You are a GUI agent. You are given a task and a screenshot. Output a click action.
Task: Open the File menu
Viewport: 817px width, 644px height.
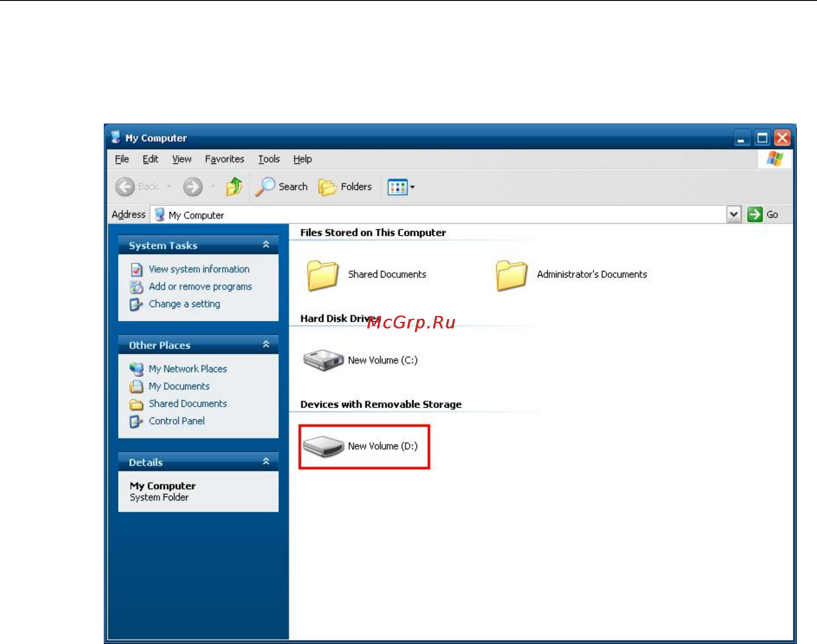point(122,159)
